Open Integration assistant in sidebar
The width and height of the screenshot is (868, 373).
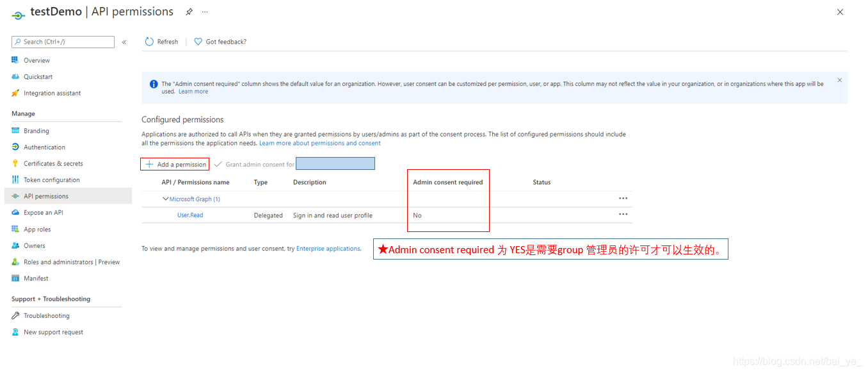pos(52,93)
